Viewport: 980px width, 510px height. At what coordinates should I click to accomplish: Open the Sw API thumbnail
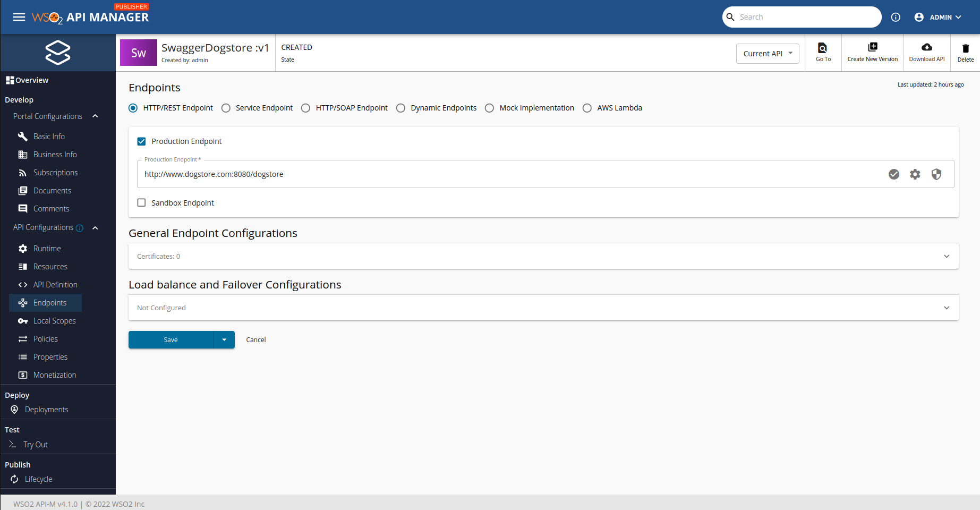(x=139, y=53)
